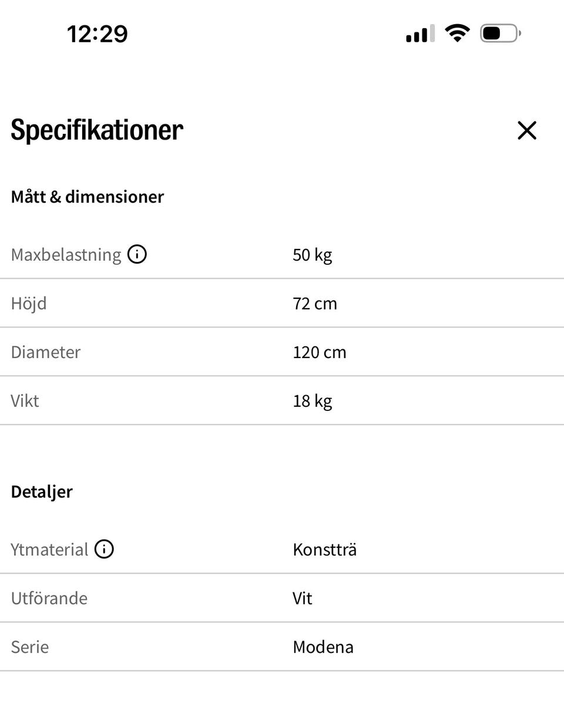The image size is (564, 728).
Task: Click the Vikt row label
Action: [x=25, y=401]
